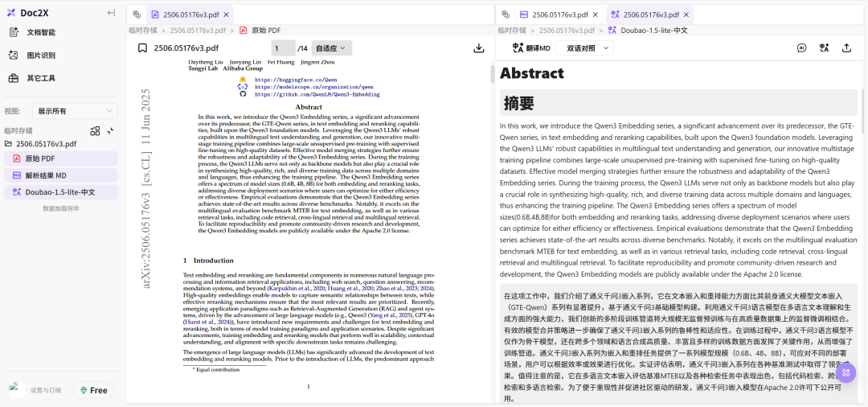Click 2506.05176v3.pdf breadcrumb in right pane
Screen dimensions: 868x407
[x=567, y=31]
